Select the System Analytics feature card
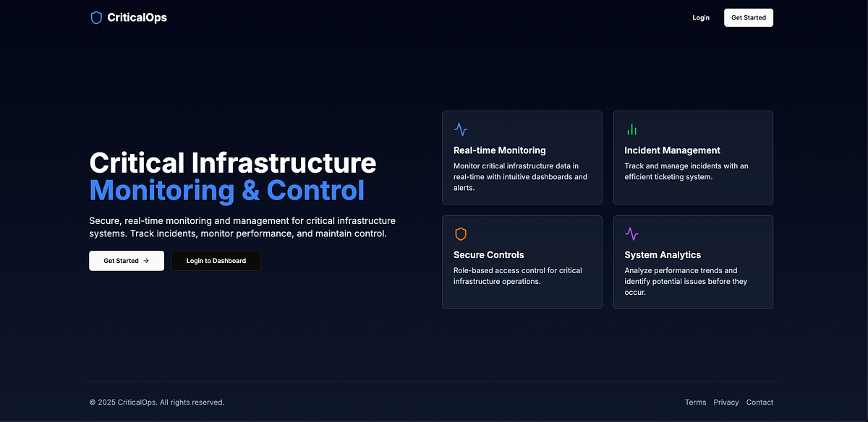This screenshot has width=868, height=422. tap(693, 262)
